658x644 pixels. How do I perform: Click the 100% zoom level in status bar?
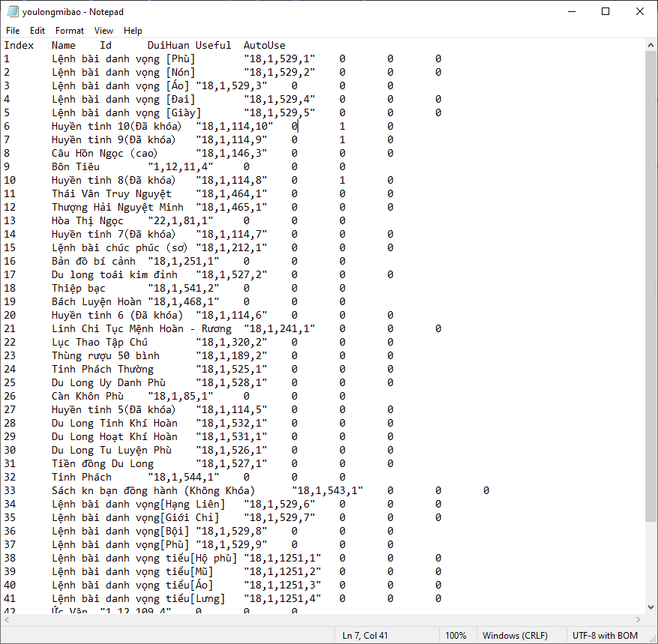point(456,636)
